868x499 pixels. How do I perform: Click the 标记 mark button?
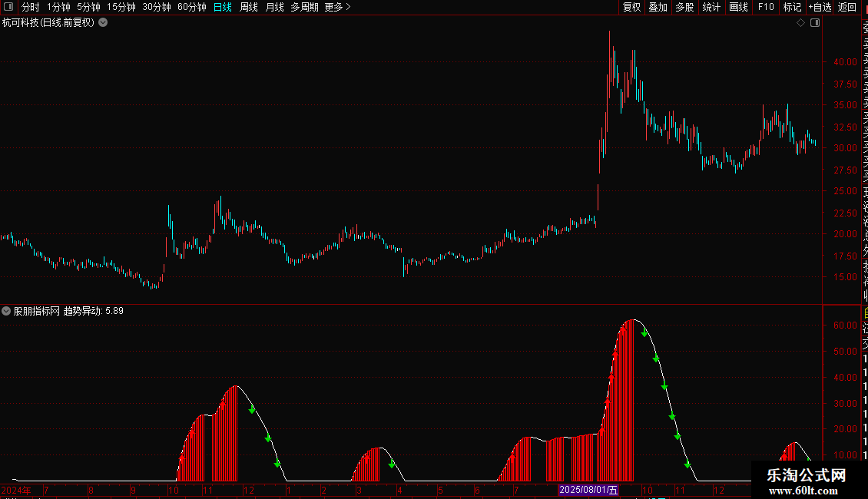pos(792,7)
